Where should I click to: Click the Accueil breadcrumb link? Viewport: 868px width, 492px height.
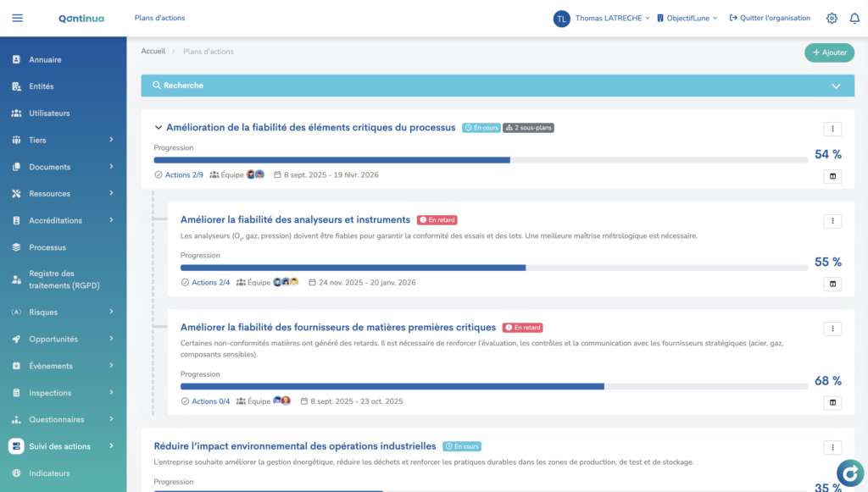click(153, 52)
